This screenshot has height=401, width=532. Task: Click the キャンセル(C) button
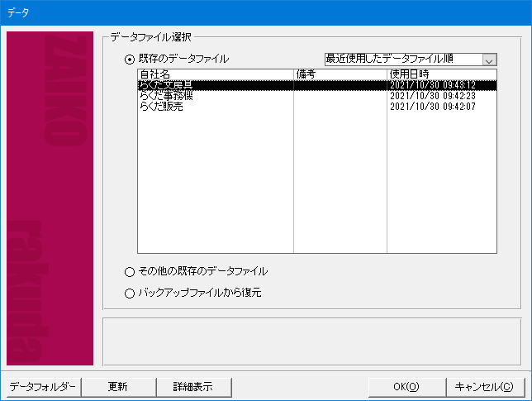tap(485, 387)
